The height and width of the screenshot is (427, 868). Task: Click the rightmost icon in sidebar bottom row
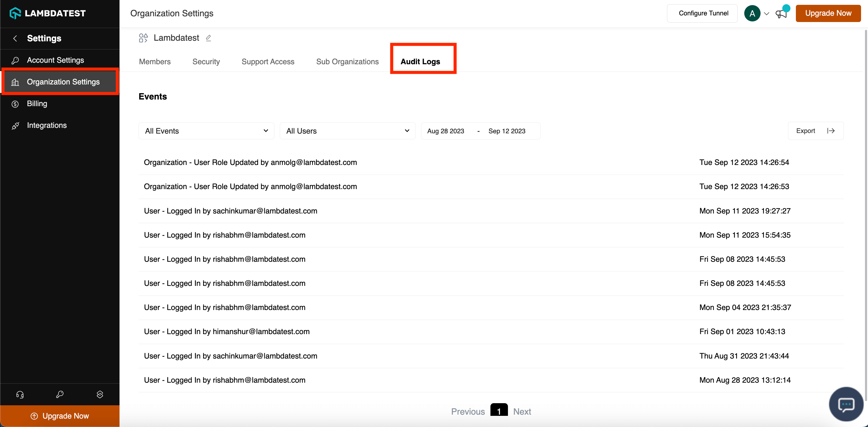point(100,394)
